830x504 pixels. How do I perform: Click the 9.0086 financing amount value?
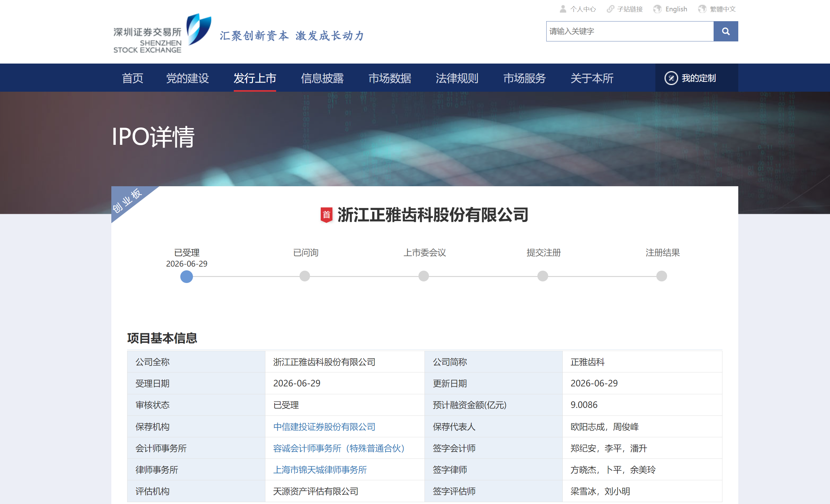[x=584, y=405]
